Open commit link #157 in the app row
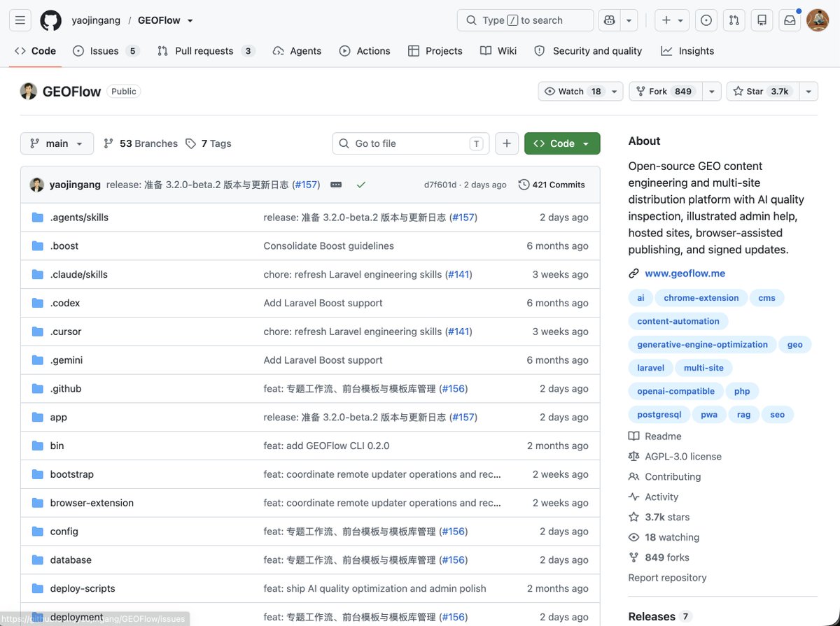840x626 pixels. (463, 418)
